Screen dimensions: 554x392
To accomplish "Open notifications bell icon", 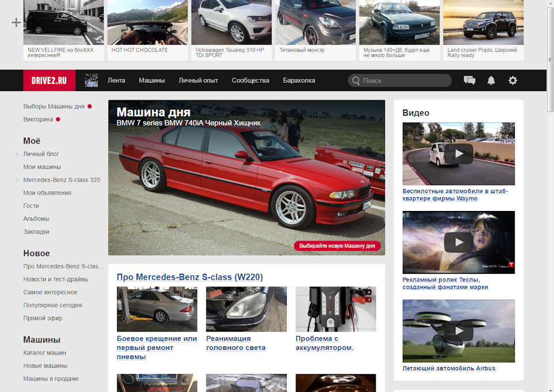I will click(x=491, y=81).
